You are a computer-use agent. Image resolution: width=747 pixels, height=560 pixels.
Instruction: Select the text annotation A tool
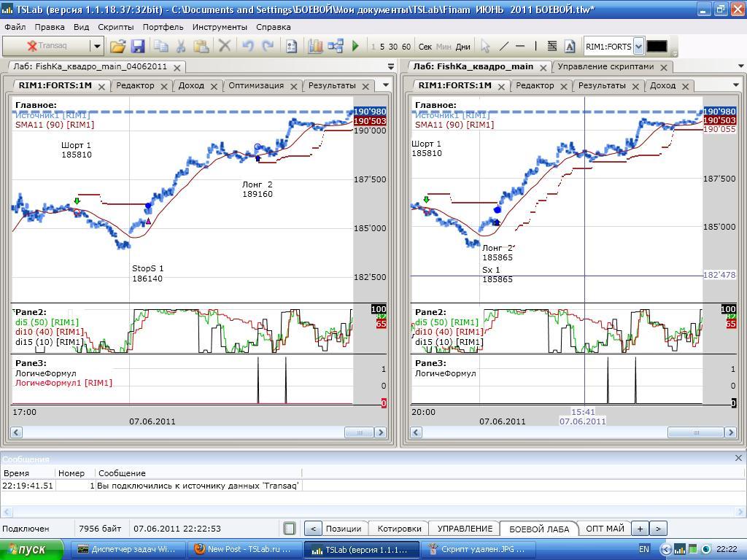570,46
